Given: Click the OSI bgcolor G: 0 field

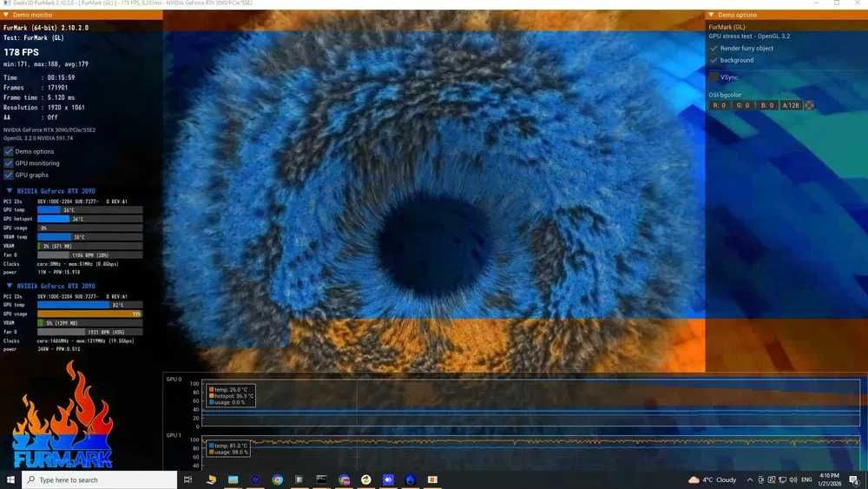Looking at the screenshot, I should point(743,105).
